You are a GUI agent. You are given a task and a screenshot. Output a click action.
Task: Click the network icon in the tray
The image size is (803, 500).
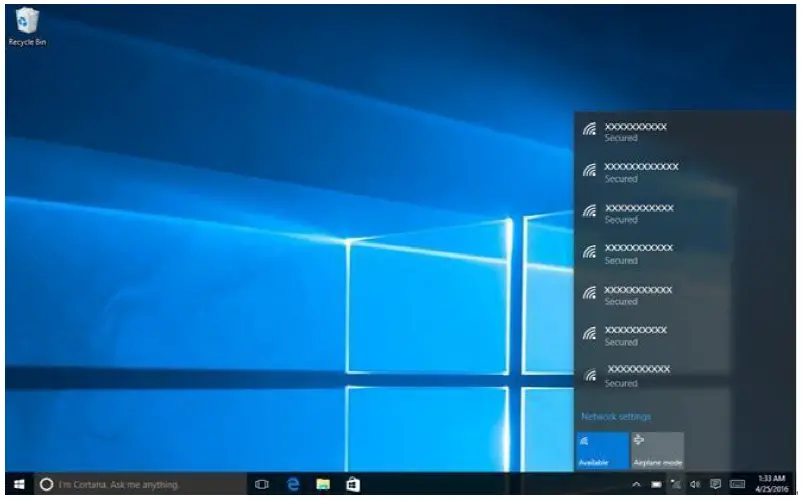pos(676,484)
